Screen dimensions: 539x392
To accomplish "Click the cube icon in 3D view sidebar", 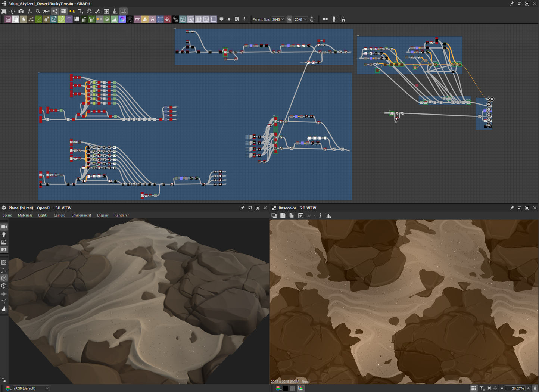I will pyautogui.click(x=4, y=278).
